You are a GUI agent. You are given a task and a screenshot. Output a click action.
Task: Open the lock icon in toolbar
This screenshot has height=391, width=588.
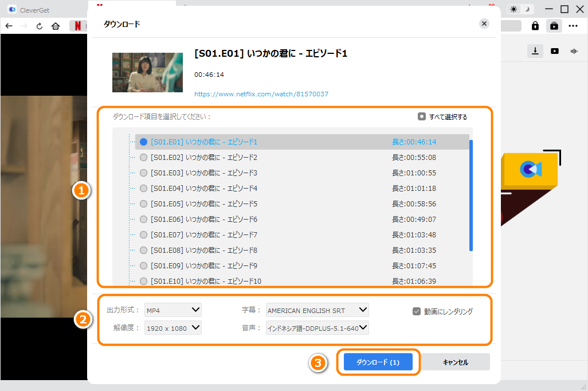pyautogui.click(x=535, y=26)
